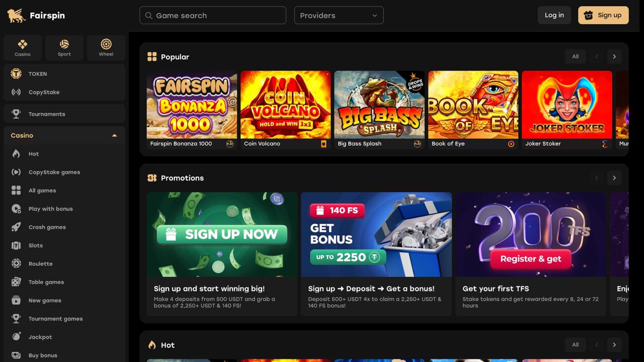Click provider icon beside Fairspin Bonanza 1000
Viewport: 644px width, 362px height.
click(230, 144)
